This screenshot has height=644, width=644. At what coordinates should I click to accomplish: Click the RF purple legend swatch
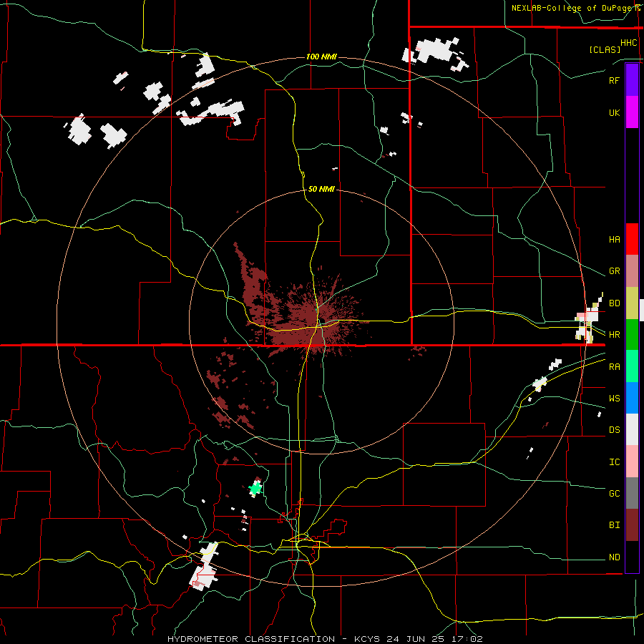pyautogui.click(x=632, y=80)
